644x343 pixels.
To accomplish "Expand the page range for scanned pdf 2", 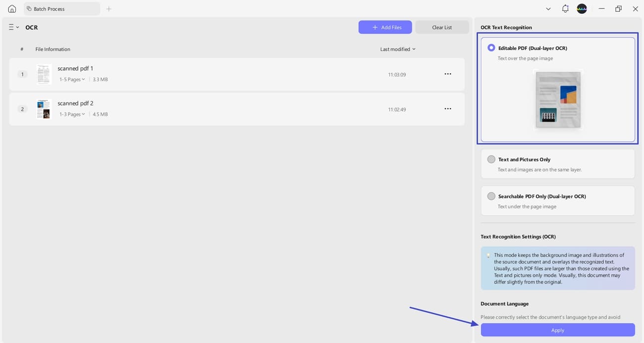I will (72, 114).
